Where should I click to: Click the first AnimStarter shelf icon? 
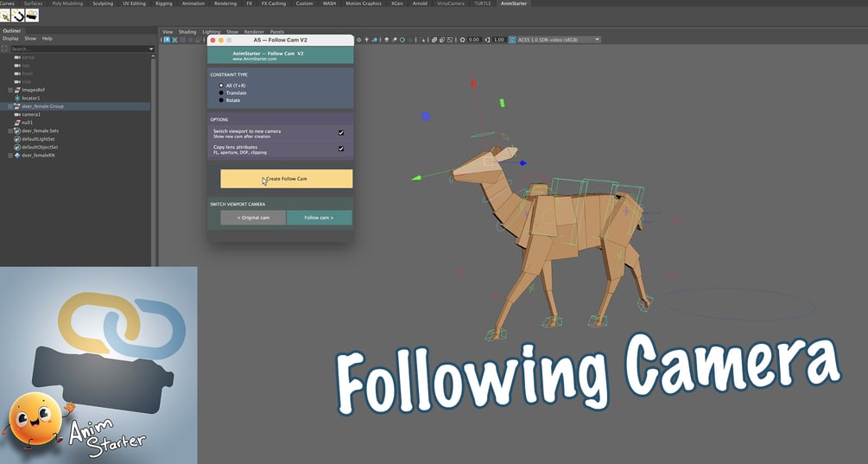[x=5, y=16]
